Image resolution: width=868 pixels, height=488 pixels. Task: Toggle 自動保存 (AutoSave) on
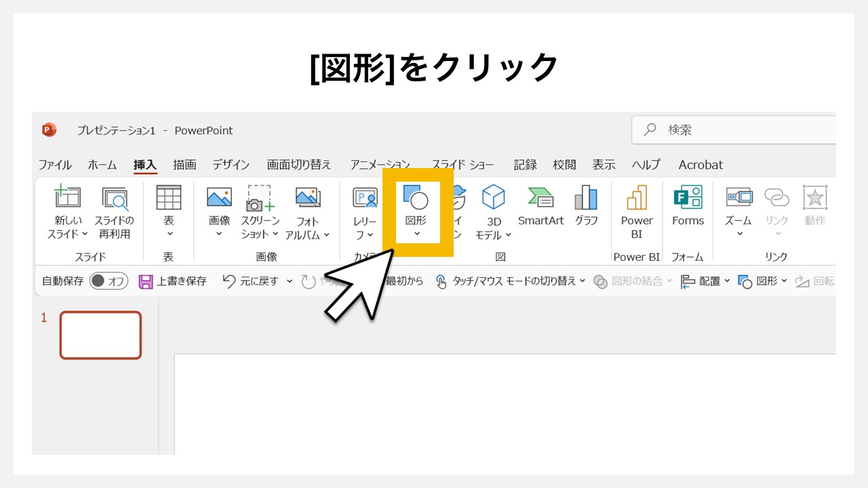coord(97,281)
